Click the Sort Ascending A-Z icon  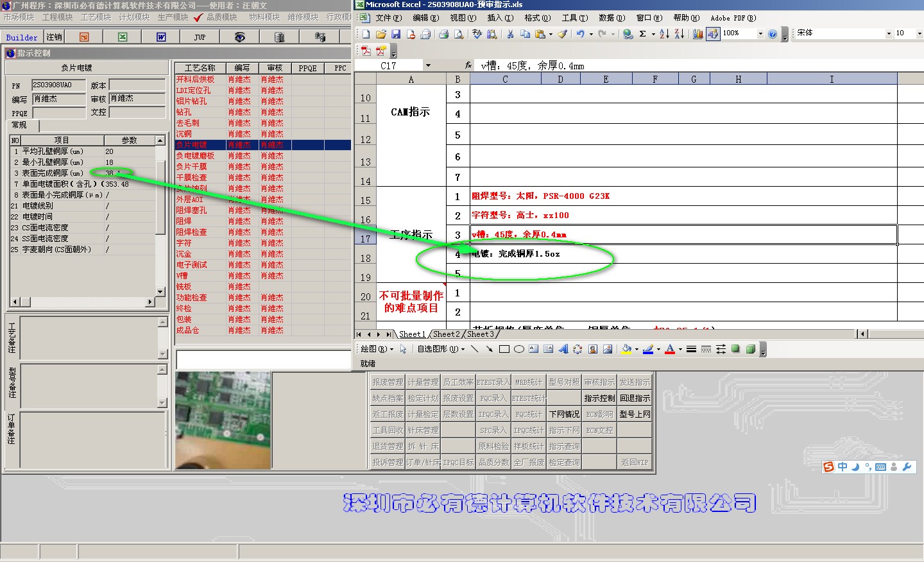coord(664,34)
